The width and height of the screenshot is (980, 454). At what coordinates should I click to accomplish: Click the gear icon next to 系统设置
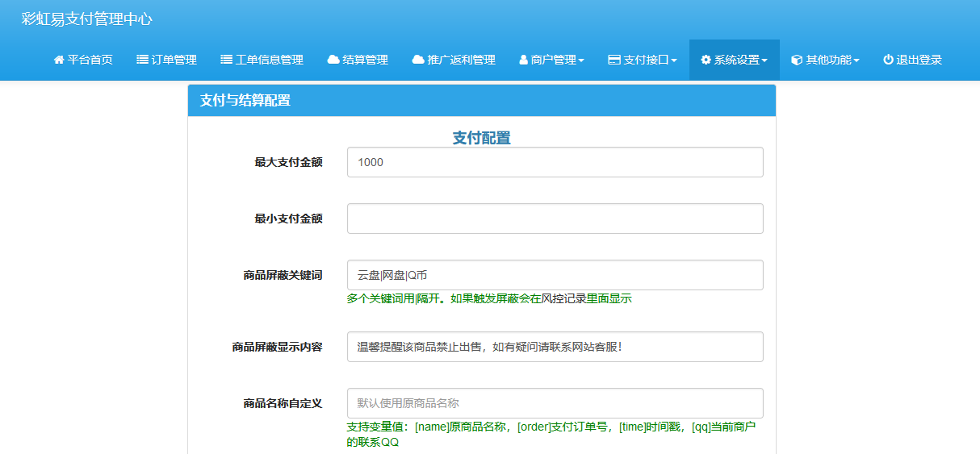point(706,60)
